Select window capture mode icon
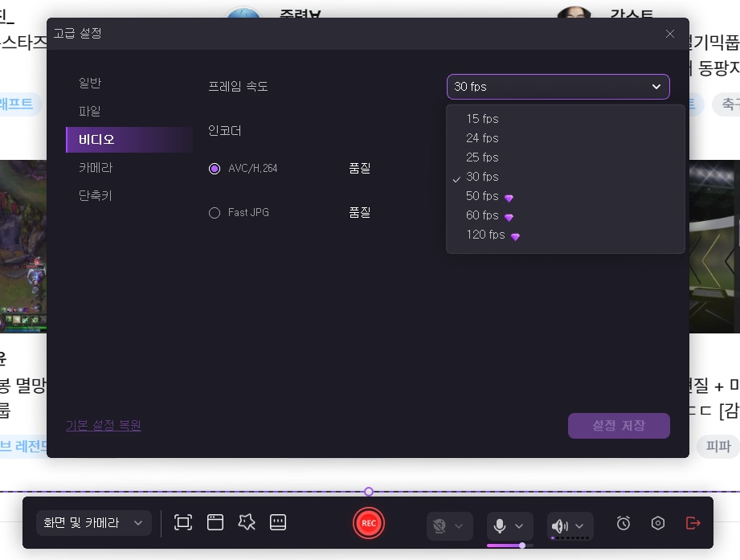 215,523
